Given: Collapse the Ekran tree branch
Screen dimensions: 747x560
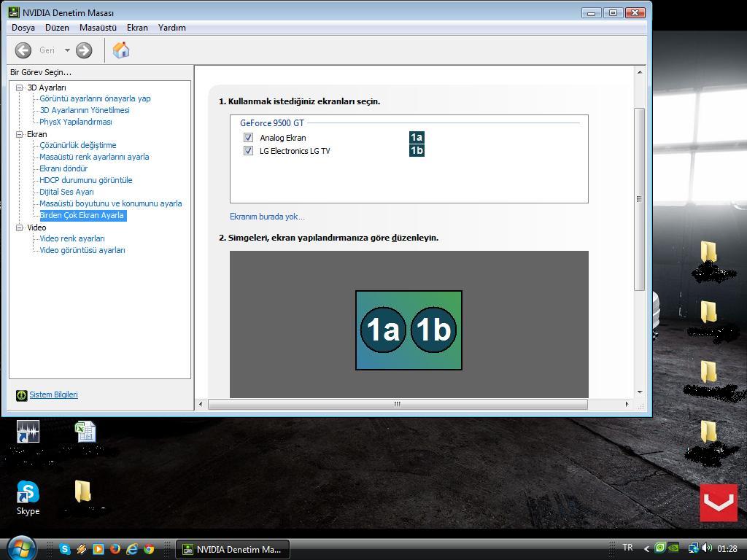Looking at the screenshot, I should (x=20, y=134).
